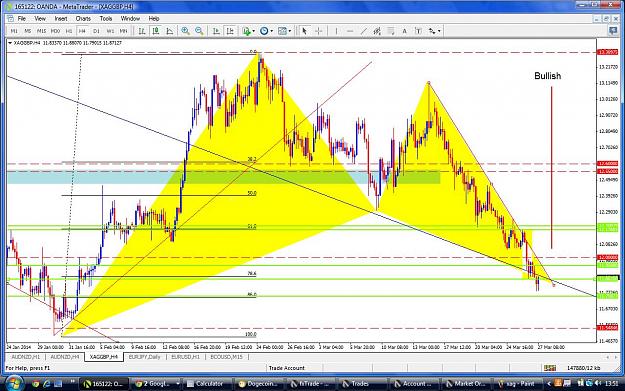Select candlestick chart display mode
The height and width of the screenshot is (391, 625).
(156, 31)
